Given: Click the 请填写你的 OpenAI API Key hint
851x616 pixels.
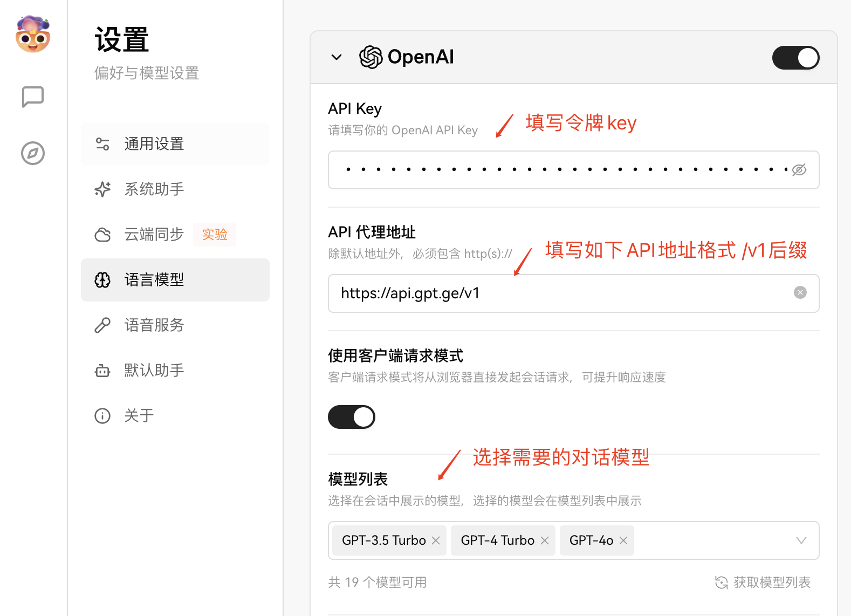Looking at the screenshot, I should pos(403,131).
